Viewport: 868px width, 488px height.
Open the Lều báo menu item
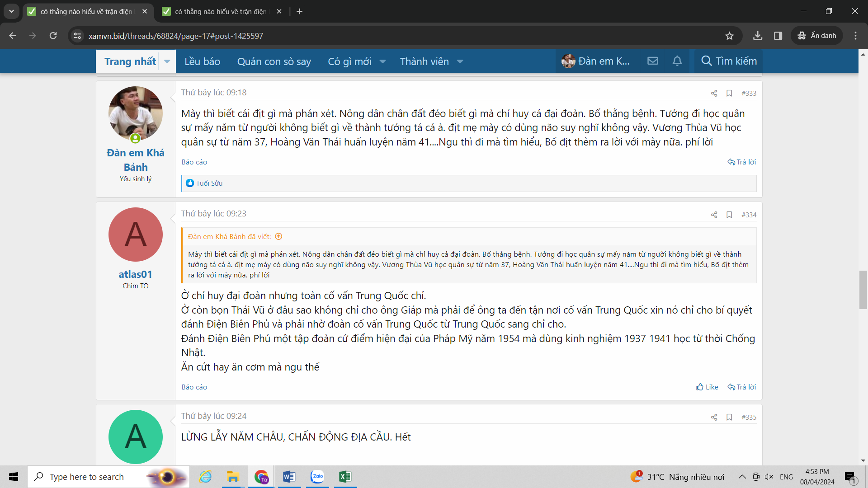(202, 61)
